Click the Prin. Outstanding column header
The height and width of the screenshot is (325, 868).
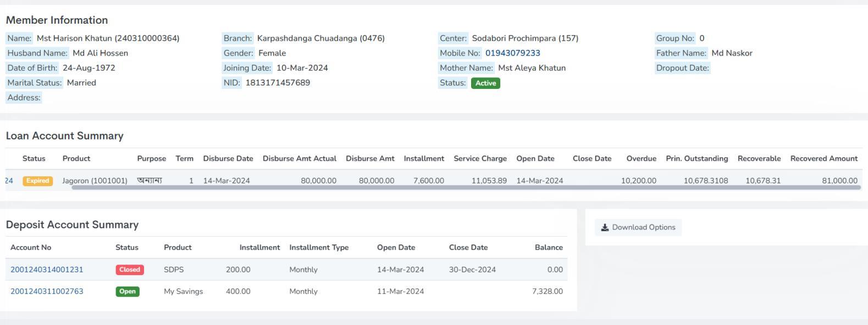pos(696,159)
